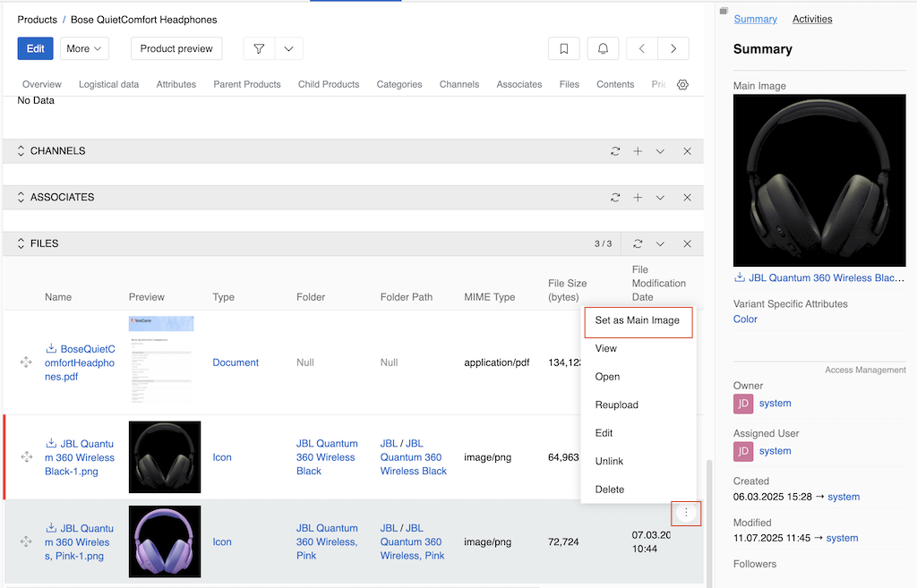Viewport: 917px width, 588px height.
Task: Switch to the Contents tab
Action: point(615,84)
